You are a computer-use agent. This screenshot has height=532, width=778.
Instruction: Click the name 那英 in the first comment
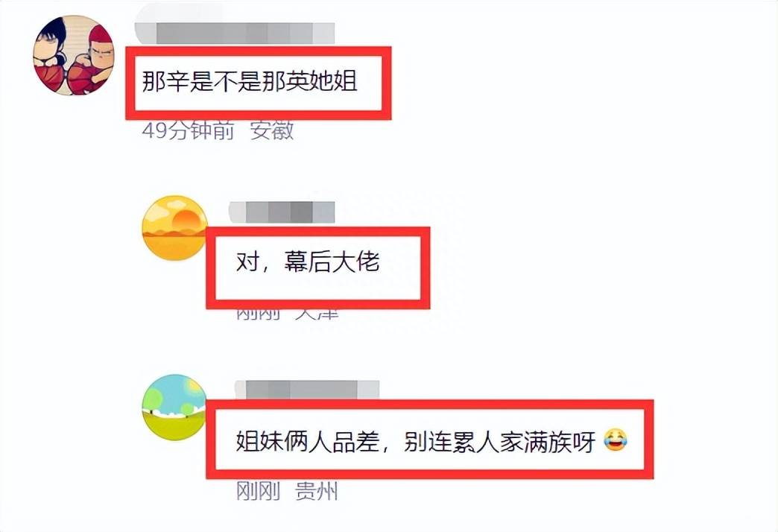(286, 81)
